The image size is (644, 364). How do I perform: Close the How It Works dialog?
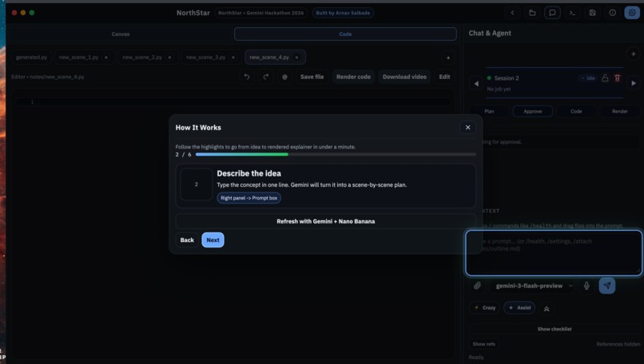click(x=467, y=128)
